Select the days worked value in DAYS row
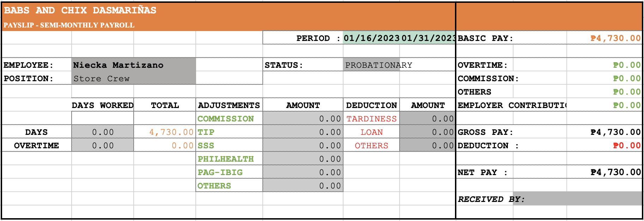Screen dimensions: 644x221 click(x=103, y=132)
